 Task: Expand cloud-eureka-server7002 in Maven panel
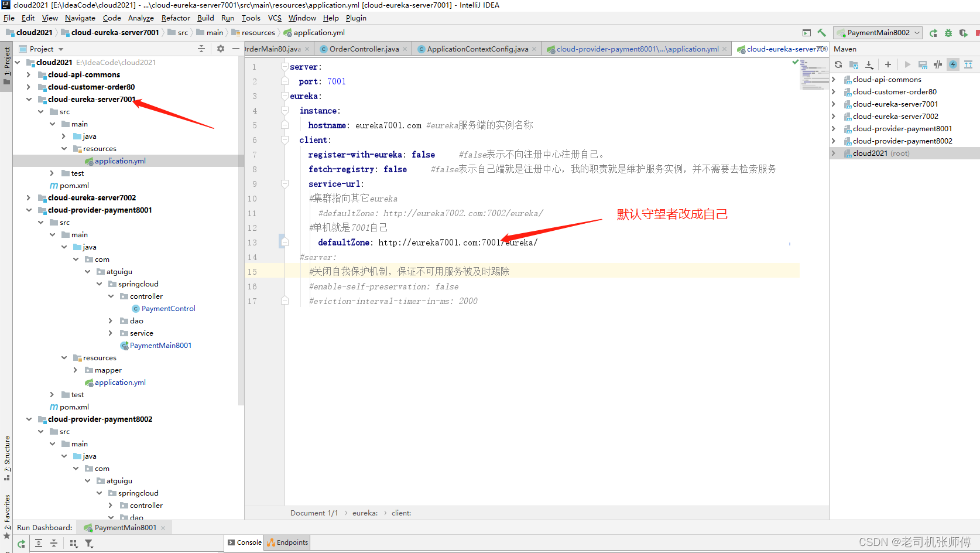[834, 117]
